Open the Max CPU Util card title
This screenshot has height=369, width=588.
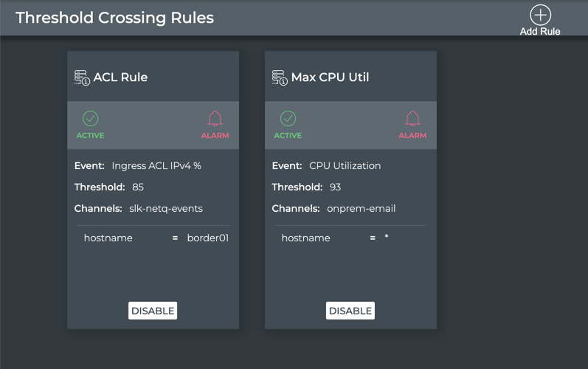click(330, 77)
